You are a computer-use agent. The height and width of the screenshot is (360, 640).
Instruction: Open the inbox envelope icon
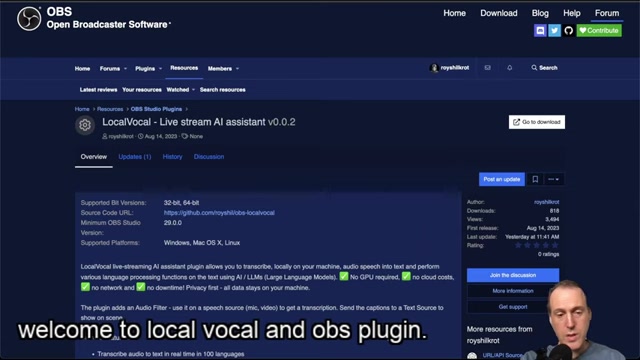pyautogui.click(x=487, y=68)
